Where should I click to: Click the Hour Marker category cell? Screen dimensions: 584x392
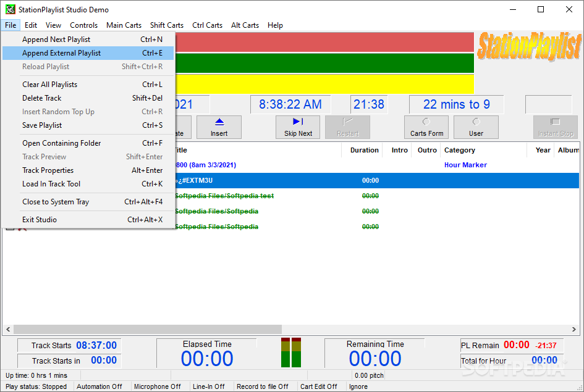click(465, 165)
